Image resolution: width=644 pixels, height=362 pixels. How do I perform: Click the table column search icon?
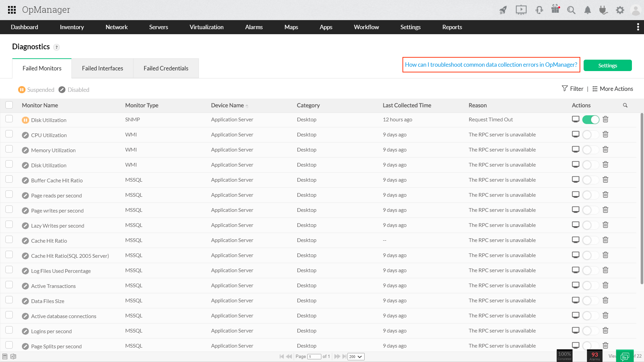click(625, 105)
